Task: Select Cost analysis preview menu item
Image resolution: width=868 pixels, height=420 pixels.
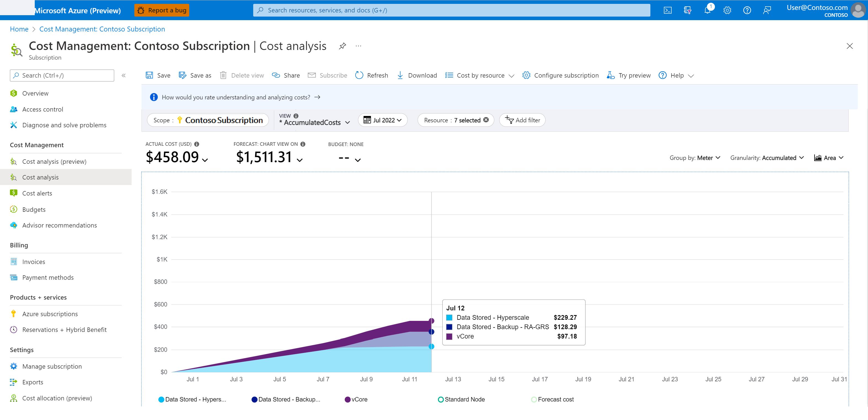Action: pos(54,161)
